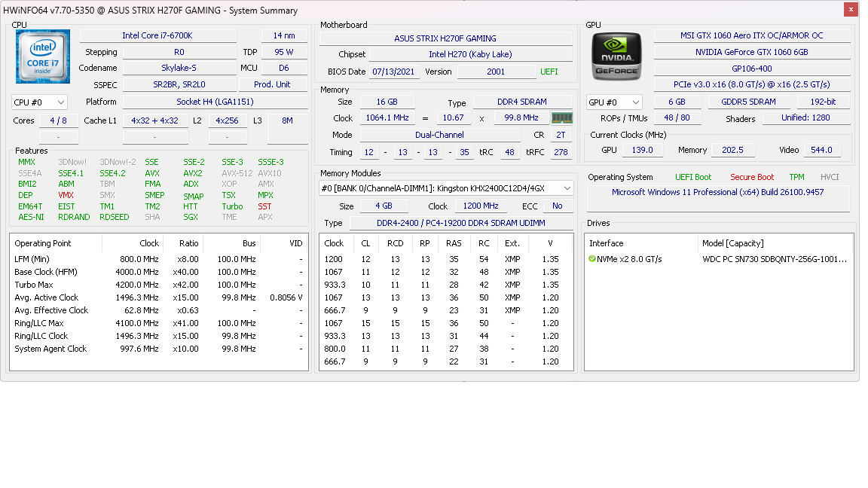The height and width of the screenshot is (488, 868).
Task: Click the green memory module icon
Action: point(561,117)
